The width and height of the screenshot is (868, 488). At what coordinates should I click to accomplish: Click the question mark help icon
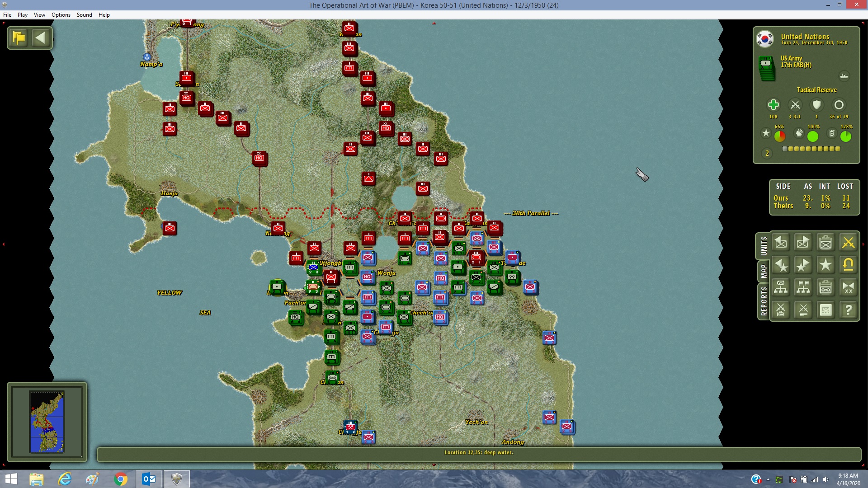(x=849, y=310)
